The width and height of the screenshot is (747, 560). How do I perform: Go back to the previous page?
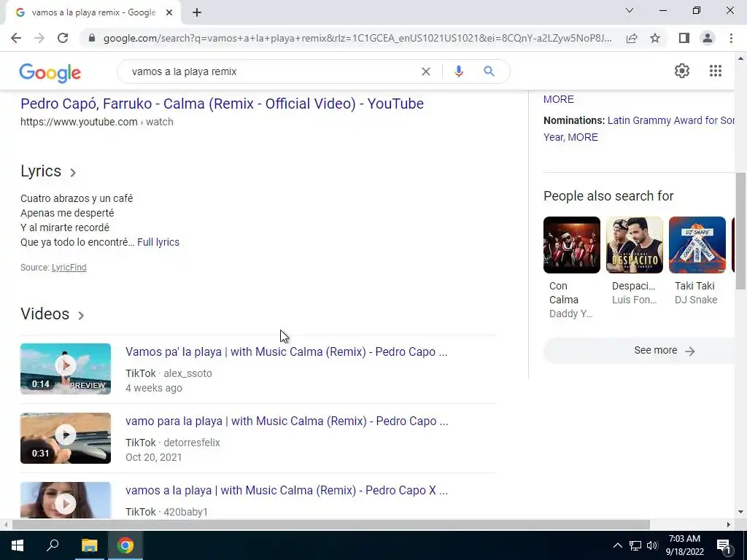[x=16, y=38]
